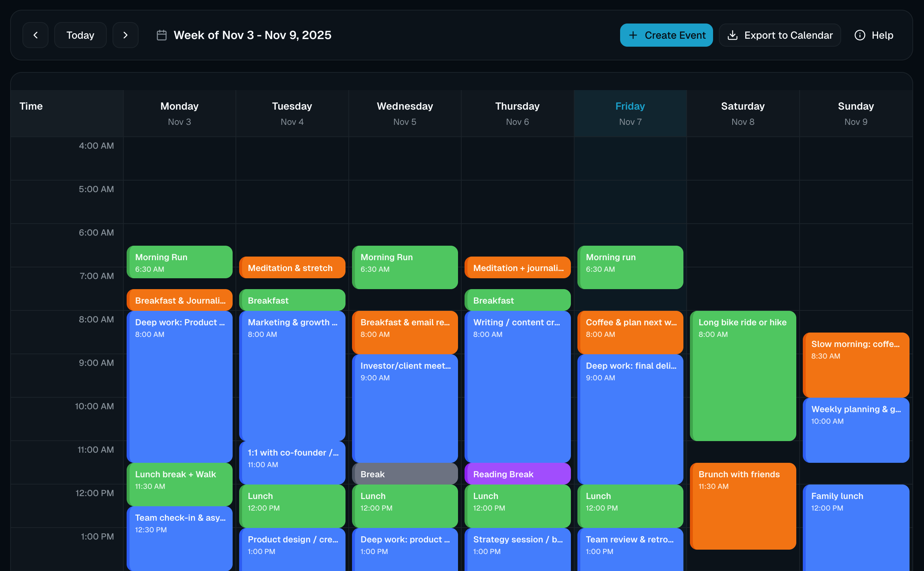
Task: Create a new event
Action: pos(666,35)
